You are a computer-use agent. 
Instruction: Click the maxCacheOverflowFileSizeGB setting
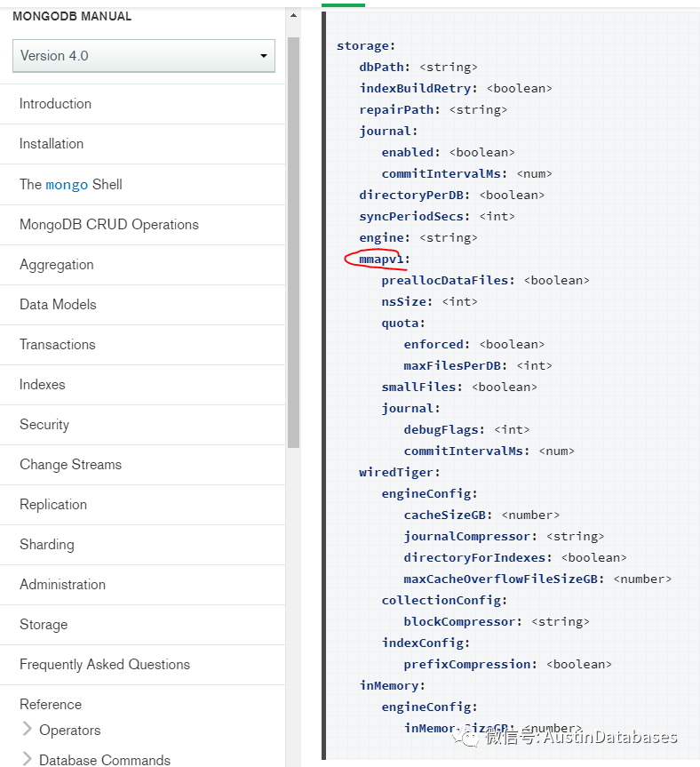point(504,579)
